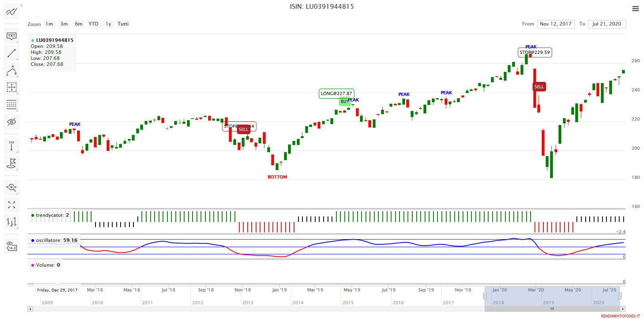Select the YTD zoom range

(x=93, y=24)
